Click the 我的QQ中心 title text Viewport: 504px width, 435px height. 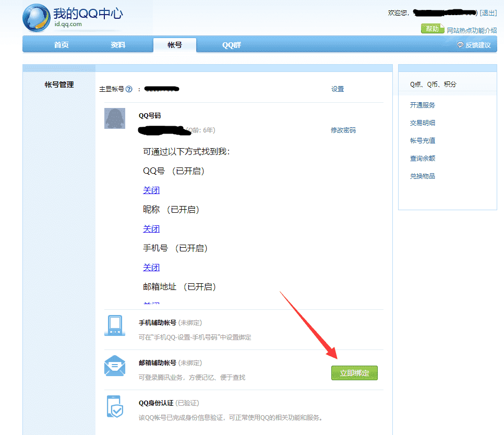pyautogui.click(x=88, y=14)
